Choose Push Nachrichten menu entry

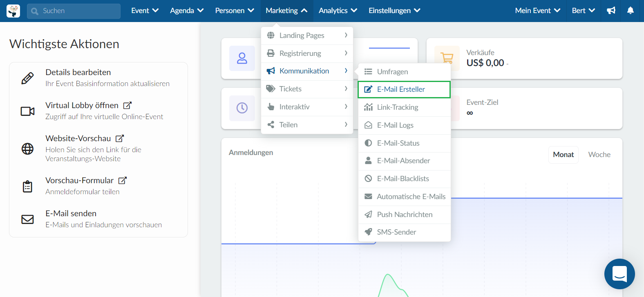(x=405, y=215)
